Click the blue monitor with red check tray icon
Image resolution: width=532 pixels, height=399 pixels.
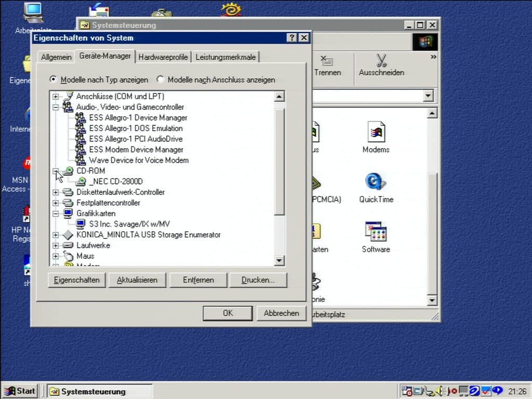486,391
